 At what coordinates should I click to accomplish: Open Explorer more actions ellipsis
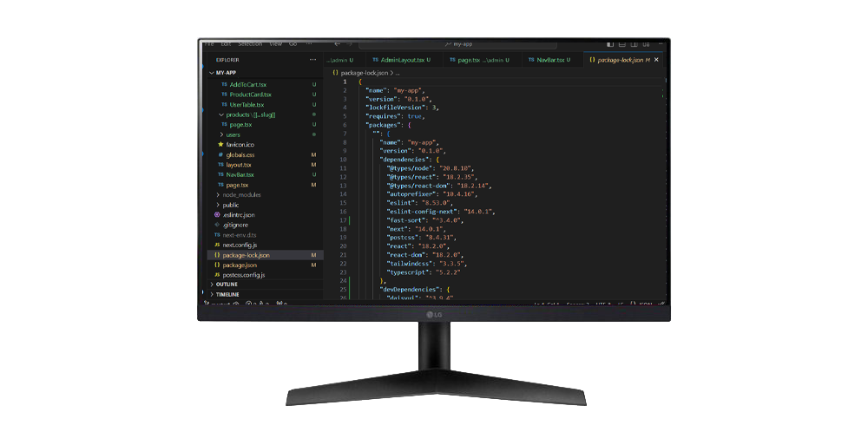312,60
